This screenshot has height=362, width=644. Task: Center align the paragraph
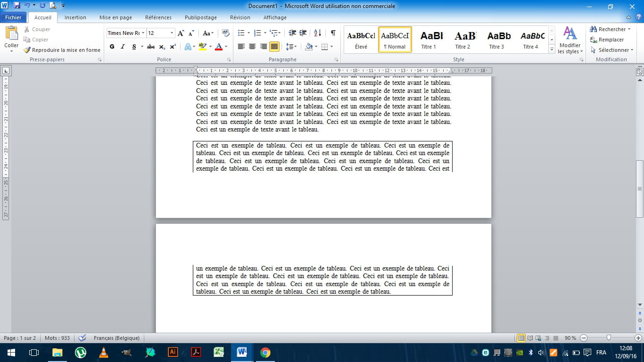(252, 47)
